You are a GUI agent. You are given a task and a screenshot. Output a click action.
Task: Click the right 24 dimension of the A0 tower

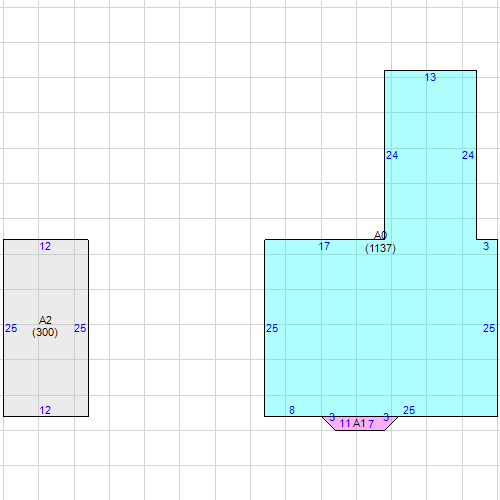(x=468, y=155)
